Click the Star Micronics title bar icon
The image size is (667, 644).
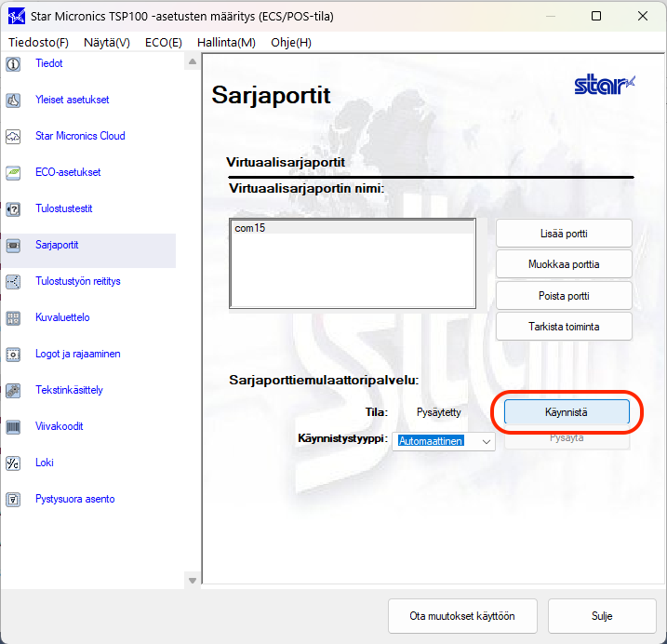tap(16, 17)
